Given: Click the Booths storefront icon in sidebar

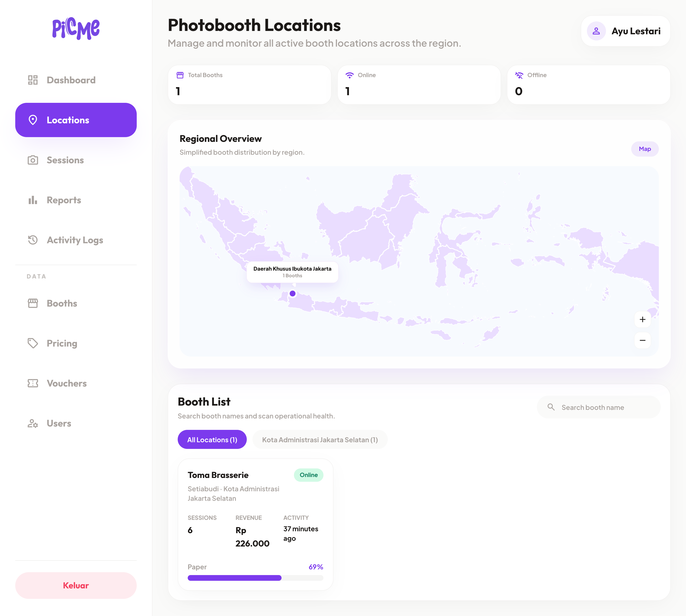Looking at the screenshot, I should point(33,303).
